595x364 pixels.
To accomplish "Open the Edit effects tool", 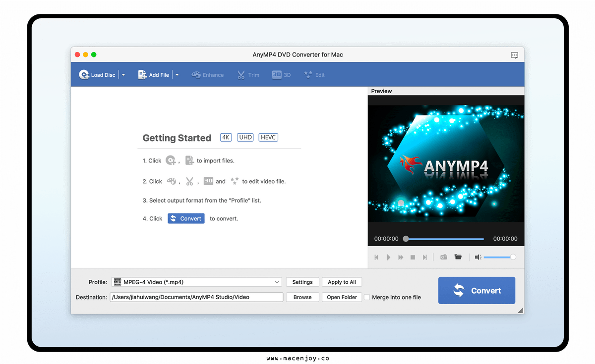I will [314, 75].
